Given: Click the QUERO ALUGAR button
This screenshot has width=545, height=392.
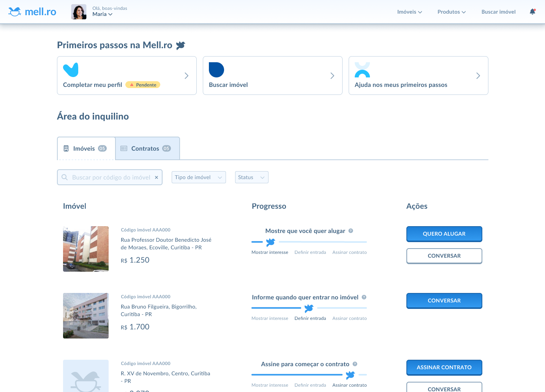Looking at the screenshot, I should click(x=444, y=234).
